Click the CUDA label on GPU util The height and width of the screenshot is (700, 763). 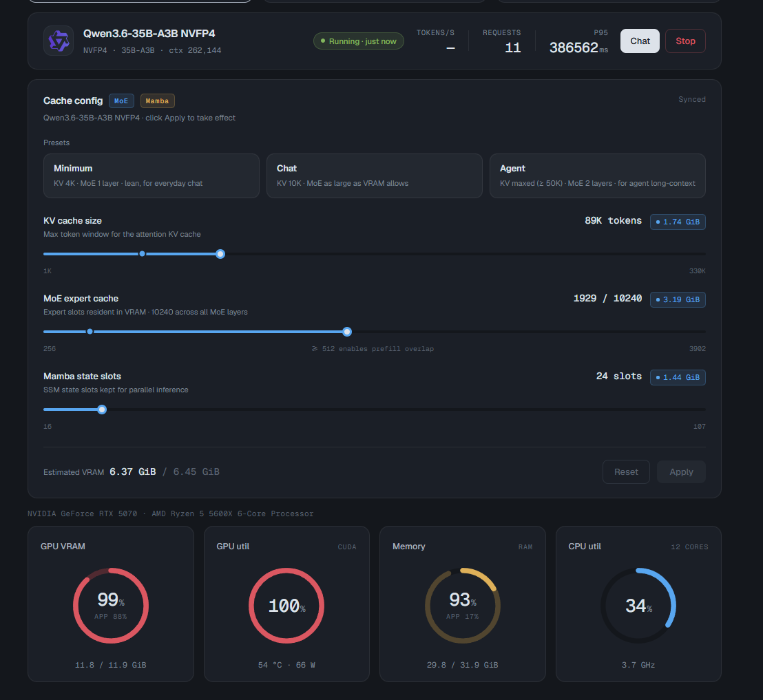coord(347,547)
